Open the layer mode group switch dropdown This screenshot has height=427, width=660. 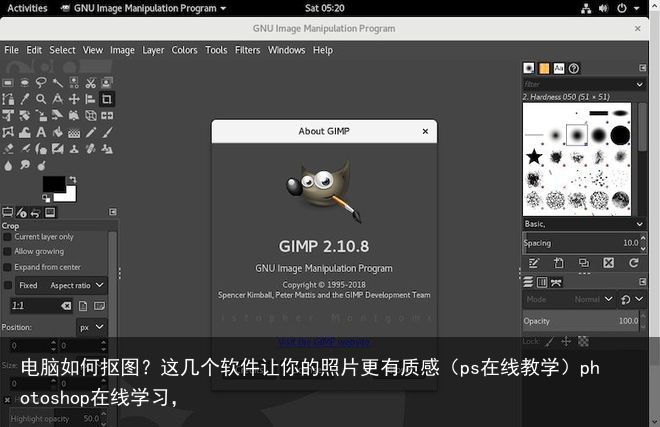[632, 299]
